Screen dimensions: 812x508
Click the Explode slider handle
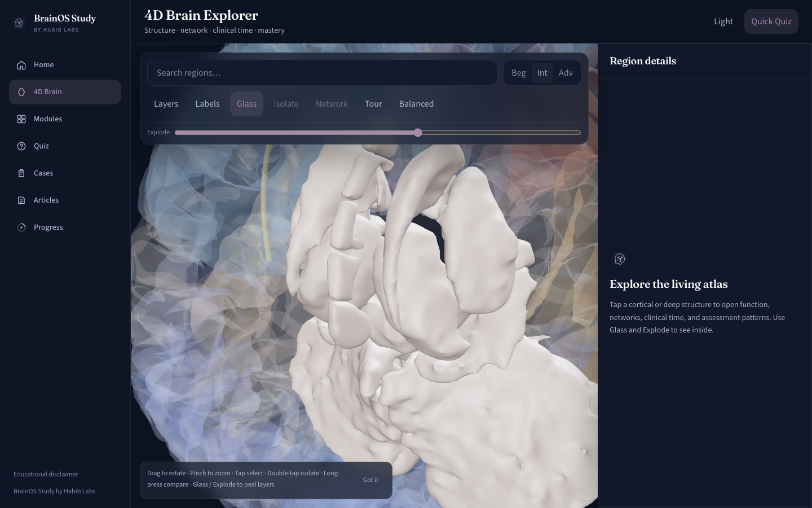pyautogui.click(x=418, y=133)
